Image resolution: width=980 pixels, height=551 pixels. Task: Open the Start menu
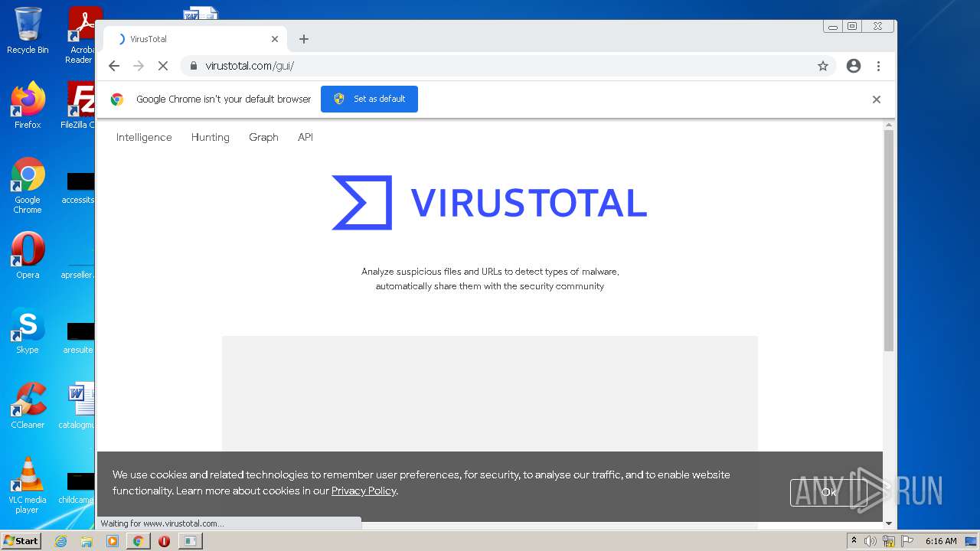(x=21, y=540)
